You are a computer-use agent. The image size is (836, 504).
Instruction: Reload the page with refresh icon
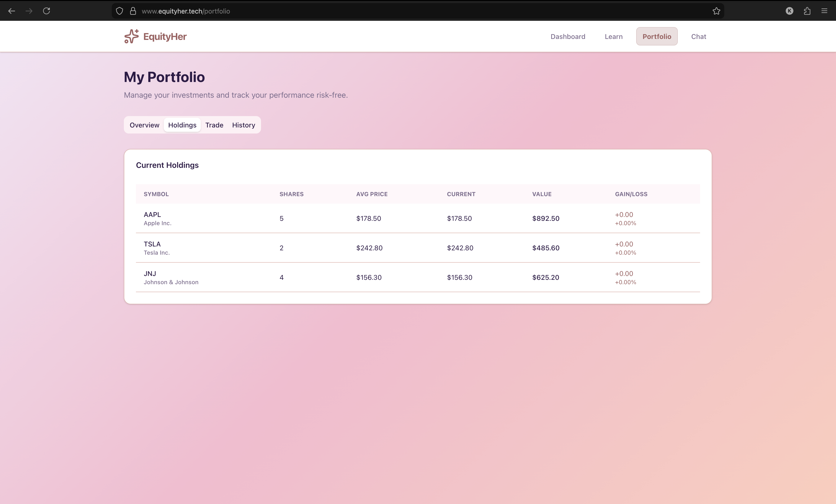pyautogui.click(x=46, y=11)
